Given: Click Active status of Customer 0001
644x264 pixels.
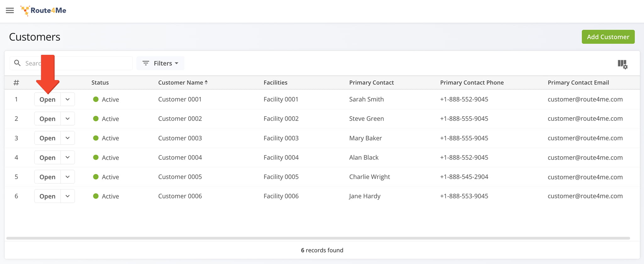Looking at the screenshot, I should [x=106, y=99].
